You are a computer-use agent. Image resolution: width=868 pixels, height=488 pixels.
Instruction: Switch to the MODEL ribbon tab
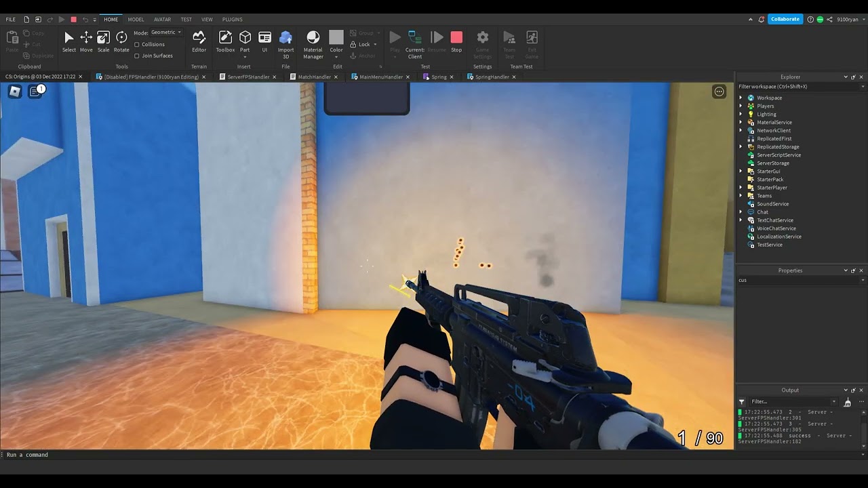(x=136, y=19)
